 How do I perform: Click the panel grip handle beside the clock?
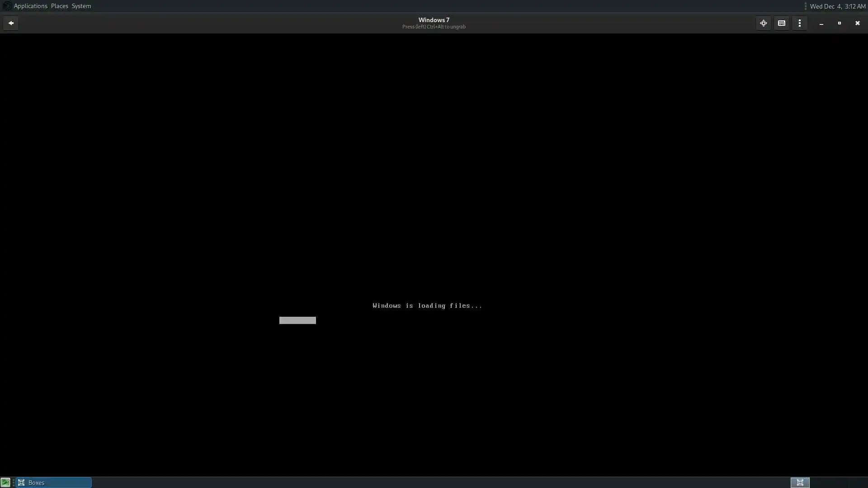click(x=805, y=6)
